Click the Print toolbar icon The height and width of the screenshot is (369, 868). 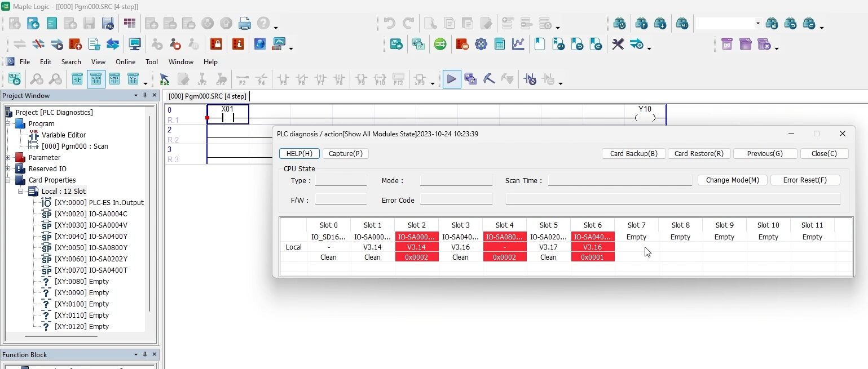coord(245,23)
